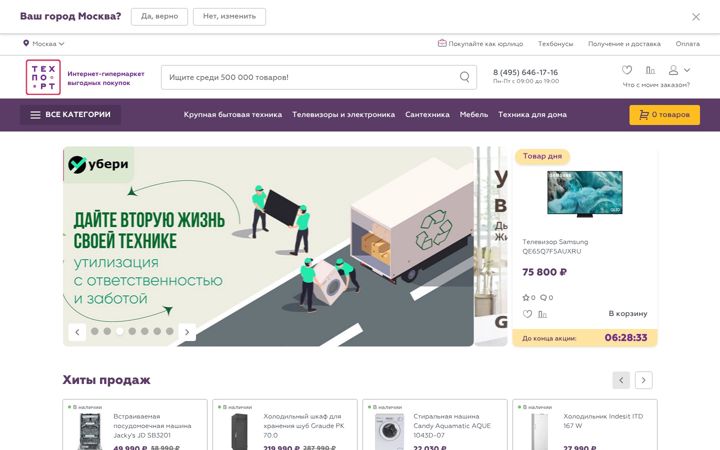Open "Телевизор Samsung QE65Q7F5AUXRU" product title
The image size is (720, 450).
[x=555, y=247]
